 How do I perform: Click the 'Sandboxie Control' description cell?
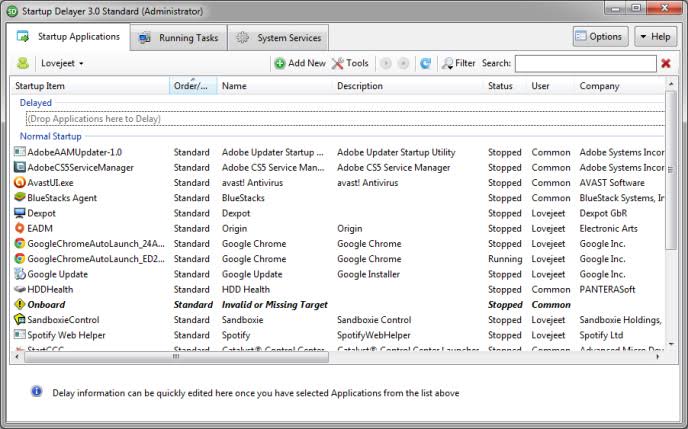(374, 320)
